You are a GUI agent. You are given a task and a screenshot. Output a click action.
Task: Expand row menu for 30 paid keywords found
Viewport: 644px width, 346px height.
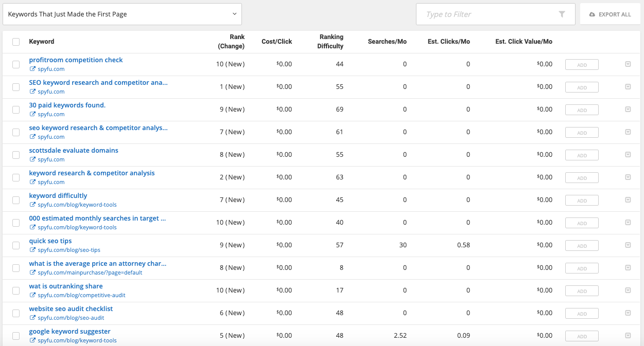pyautogui.click(x=628, y=110)
